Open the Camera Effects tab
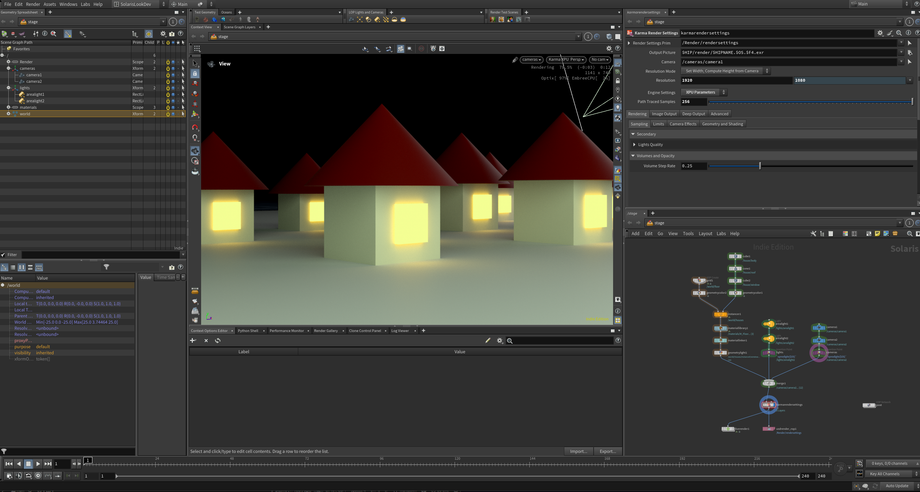Screen dimensions: 920x492 [683, 124]
